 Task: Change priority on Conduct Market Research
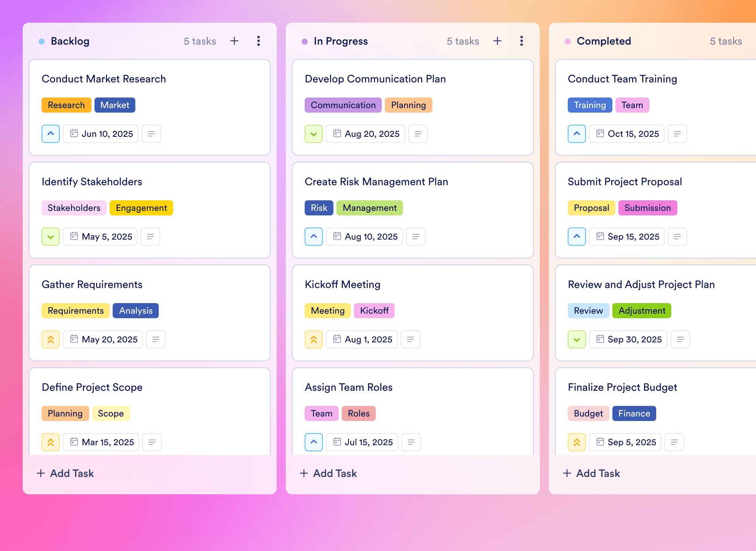51,134
